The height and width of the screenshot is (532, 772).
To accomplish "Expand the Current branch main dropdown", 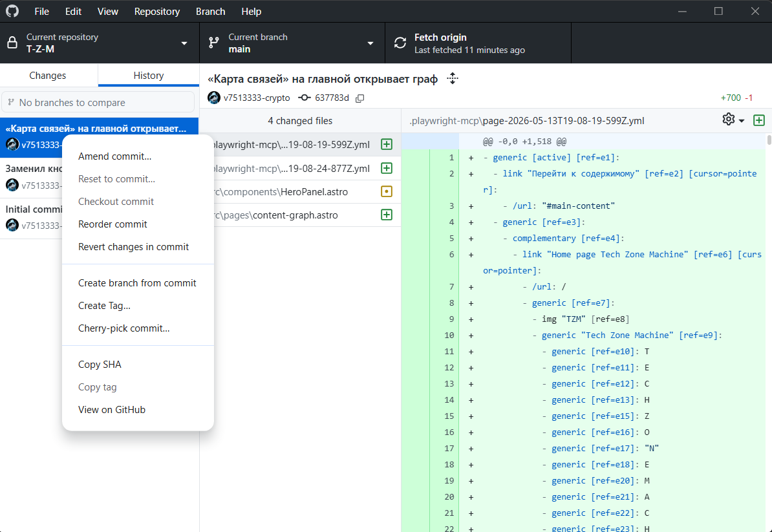I will coord(292,43).
